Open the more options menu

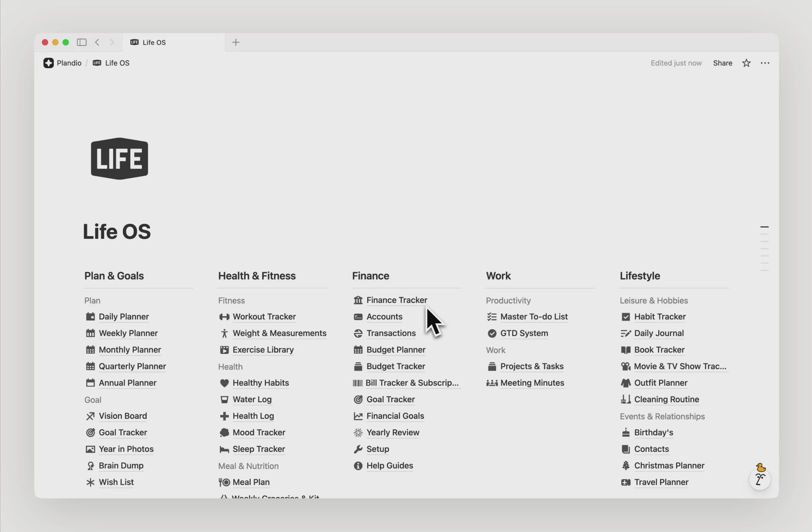765,63
